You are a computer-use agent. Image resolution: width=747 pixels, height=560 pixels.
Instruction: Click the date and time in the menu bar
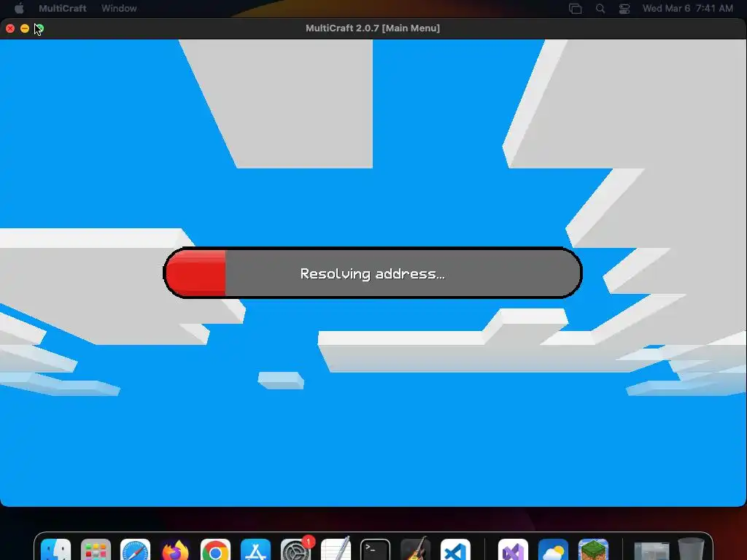687,8
